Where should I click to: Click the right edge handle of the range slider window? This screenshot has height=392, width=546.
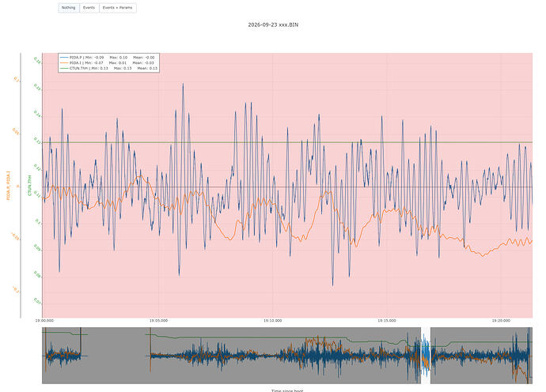click(430, 356)
